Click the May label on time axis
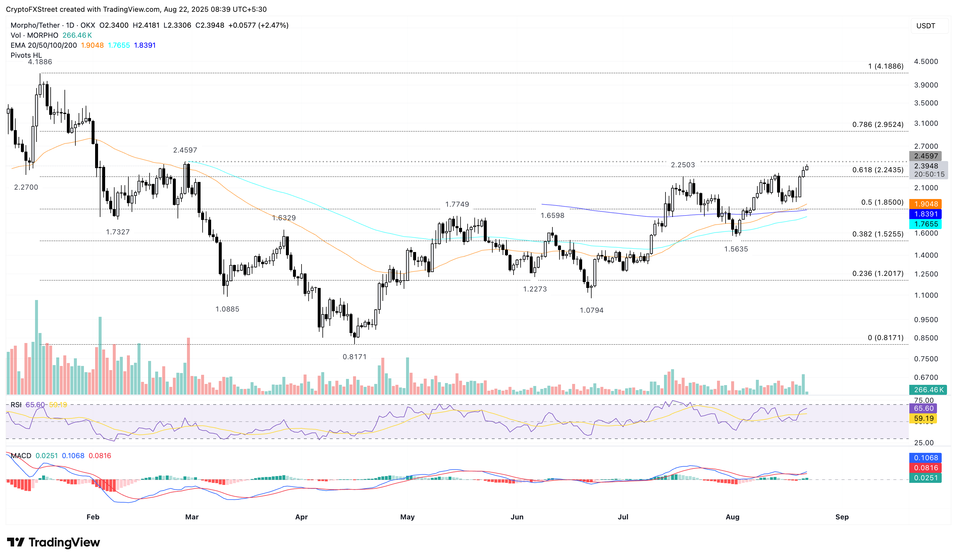 tap(407, 517)
